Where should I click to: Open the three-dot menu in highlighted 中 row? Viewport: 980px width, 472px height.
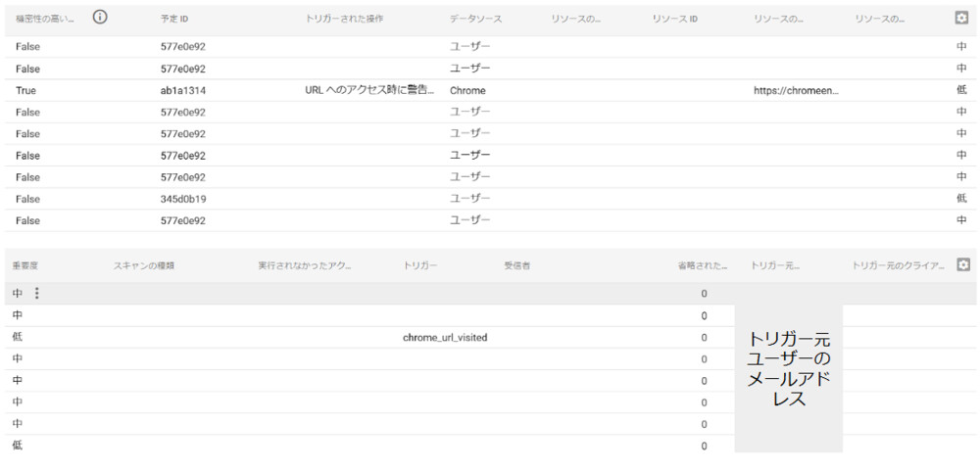[x=36, y=293]
